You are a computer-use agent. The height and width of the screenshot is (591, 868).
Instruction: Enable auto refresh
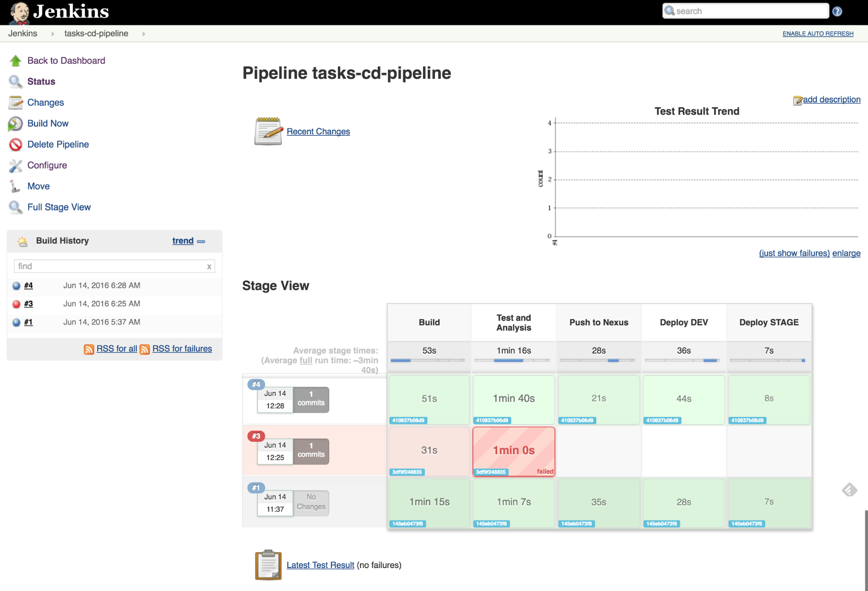pos(818,34)
